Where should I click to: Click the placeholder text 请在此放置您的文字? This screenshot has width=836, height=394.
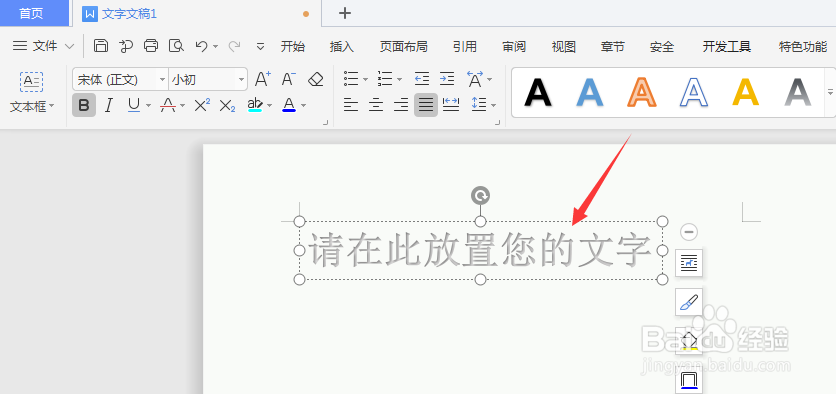click(480, 250)
